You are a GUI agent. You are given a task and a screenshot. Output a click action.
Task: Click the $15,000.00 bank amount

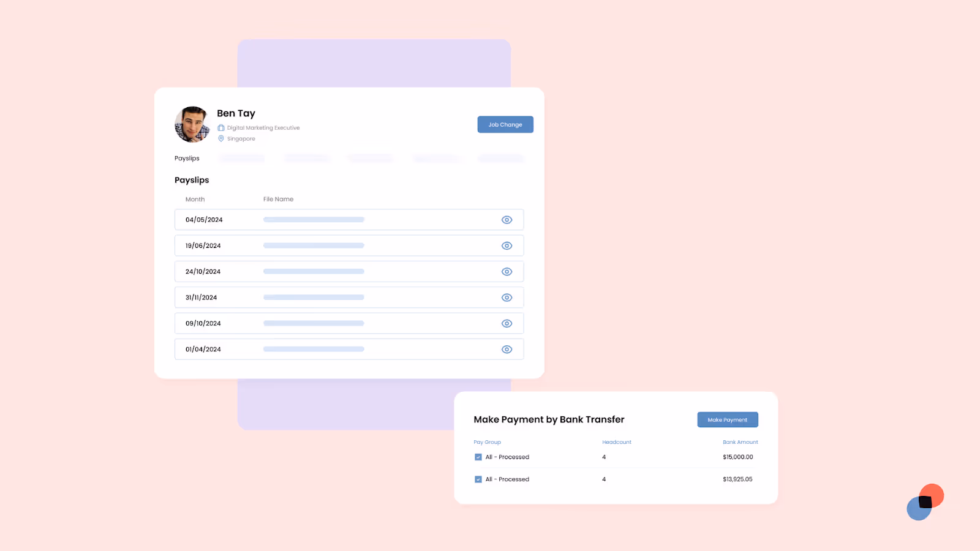pos(738,457)
